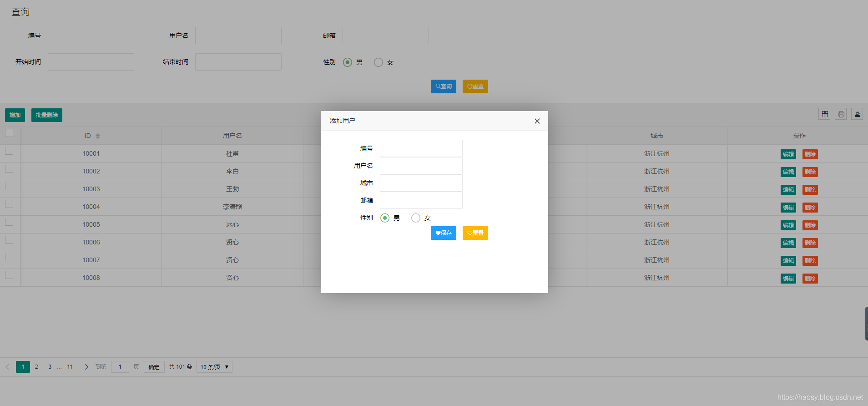Focus the 用户名 field in the dialog
This screenshot has width=868, height=406.
pos(421,166)
